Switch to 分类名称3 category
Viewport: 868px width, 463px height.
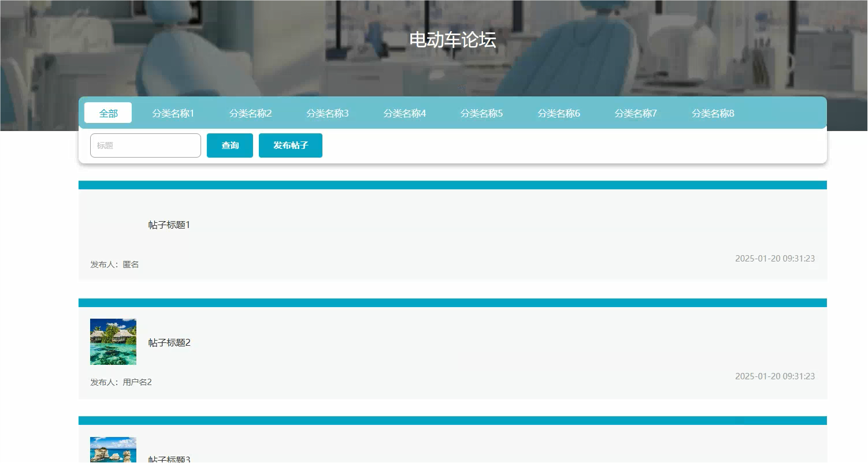coord(327,113)
